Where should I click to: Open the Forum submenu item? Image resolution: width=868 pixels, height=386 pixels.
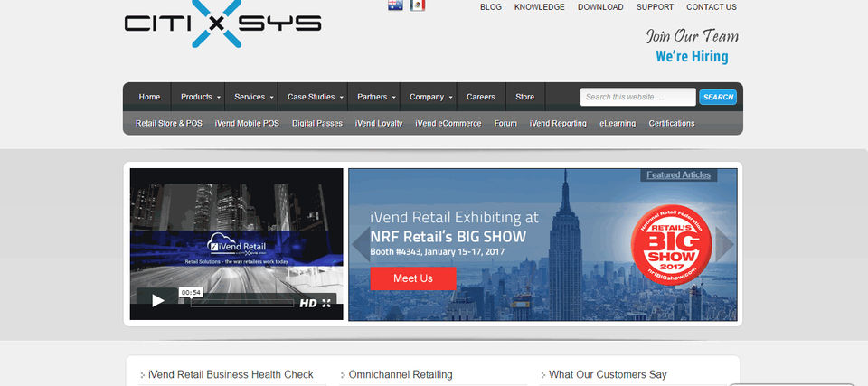click(505, 124)
